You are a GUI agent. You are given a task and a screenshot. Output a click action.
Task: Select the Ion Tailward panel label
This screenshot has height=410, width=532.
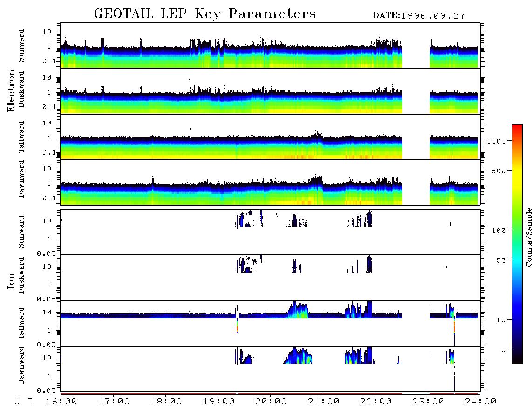[21, 323]
